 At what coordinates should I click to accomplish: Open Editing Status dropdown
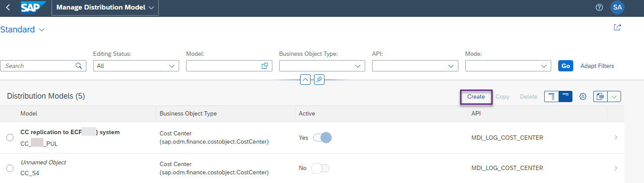pos(136,66)
